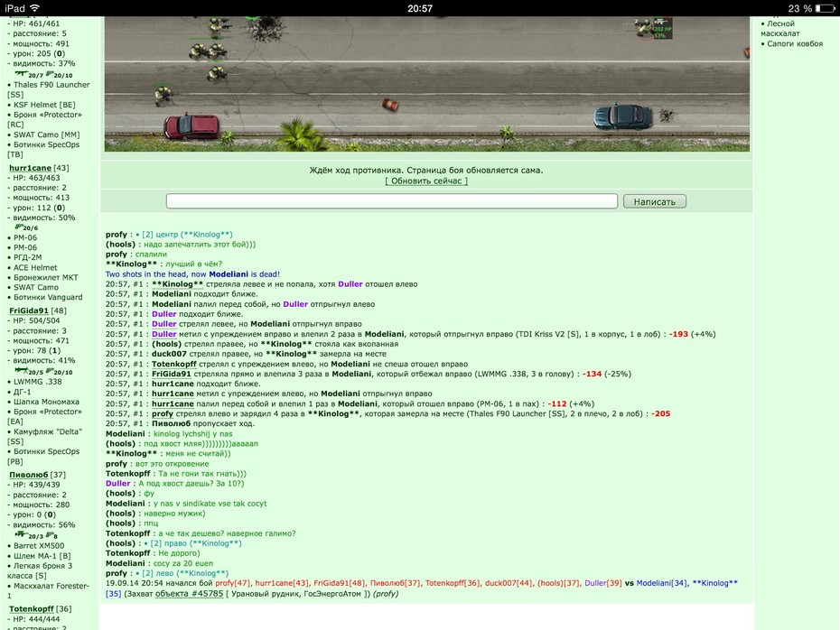Click duck007[44] in battle start line
Image resolution: width=840 pixels, height=630 pixels.
509,583
